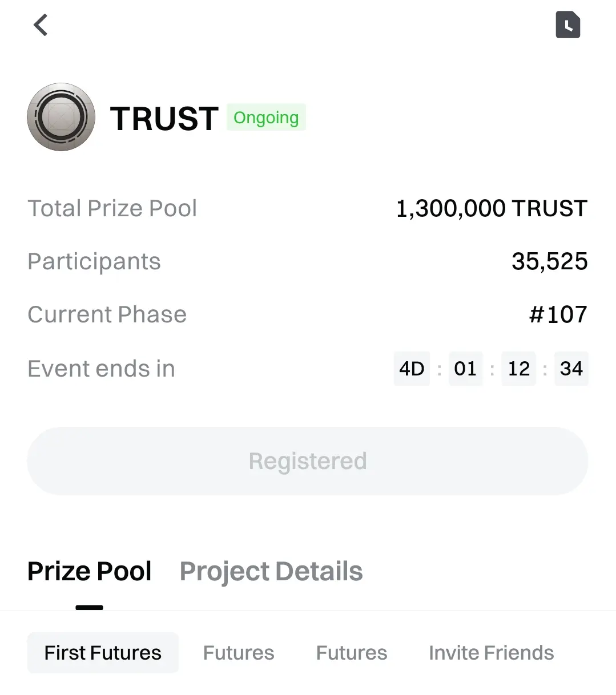This screenshot has height=695, width=616.
Task: Tap the 01 hours countdown box
Action: pyautogui.click(x=465, y=369)
